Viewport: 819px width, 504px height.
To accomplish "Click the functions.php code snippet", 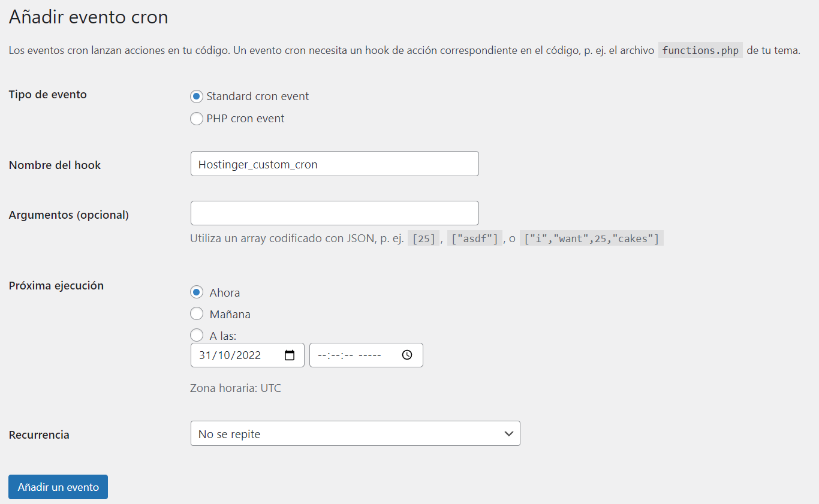I will [700, 50].
